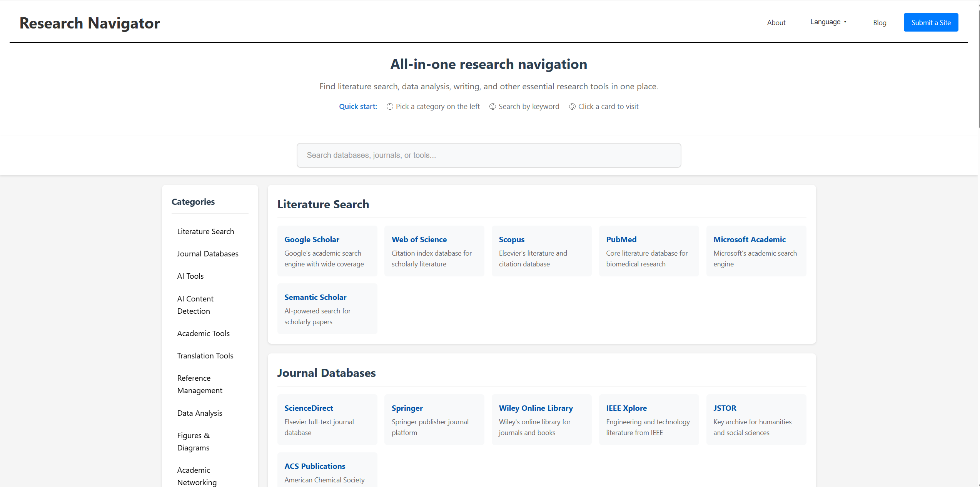Open the Web of Science link

(x=419, y=239)
